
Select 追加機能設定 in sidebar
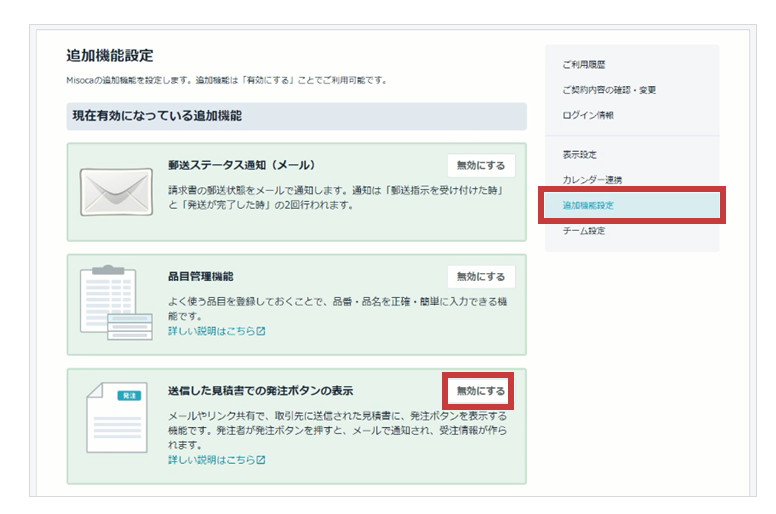pos(632,205)
